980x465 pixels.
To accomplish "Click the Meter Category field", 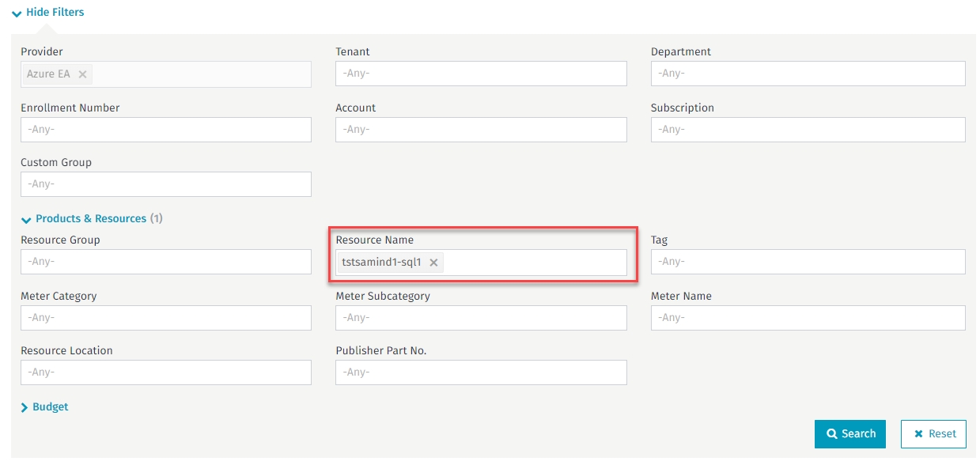I will pyautogui.click(x=166, y=318).
